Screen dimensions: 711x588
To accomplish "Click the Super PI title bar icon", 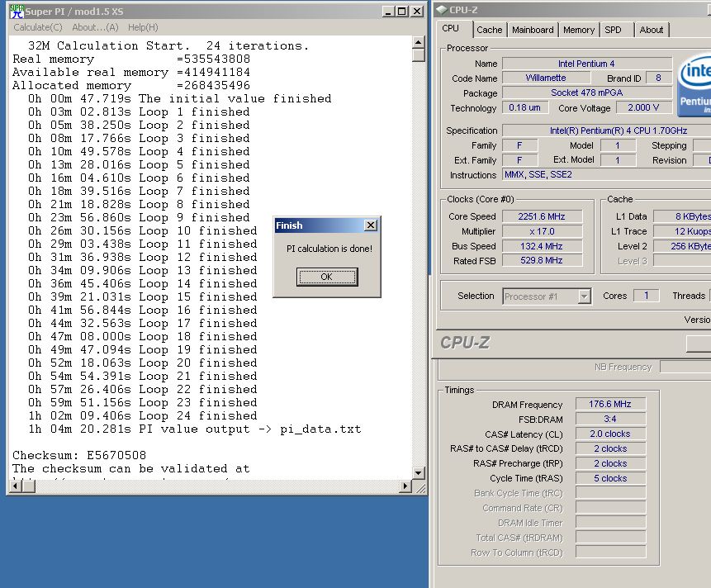I will click(17, 12).
